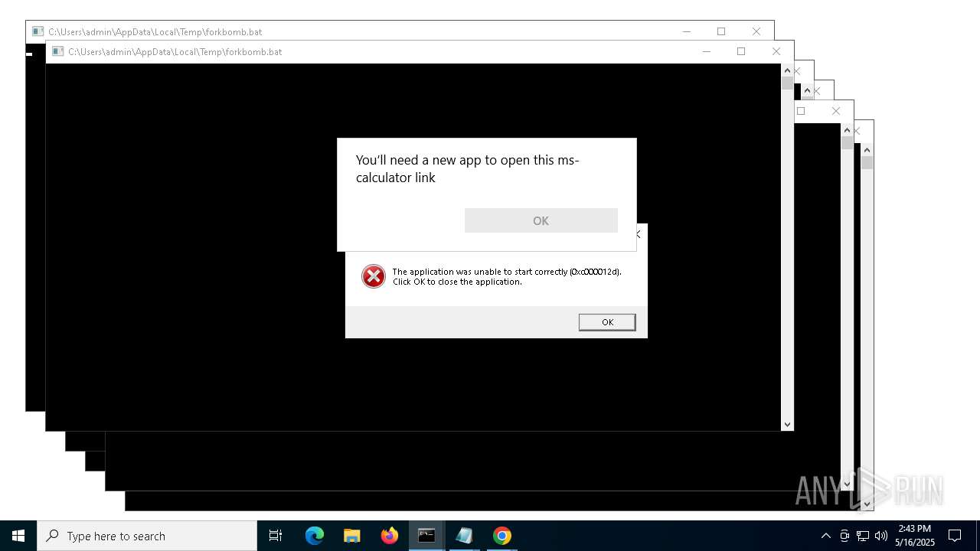Click OK on the ms-calculator link dialog
Screen dimensions: 980x551
541,220
